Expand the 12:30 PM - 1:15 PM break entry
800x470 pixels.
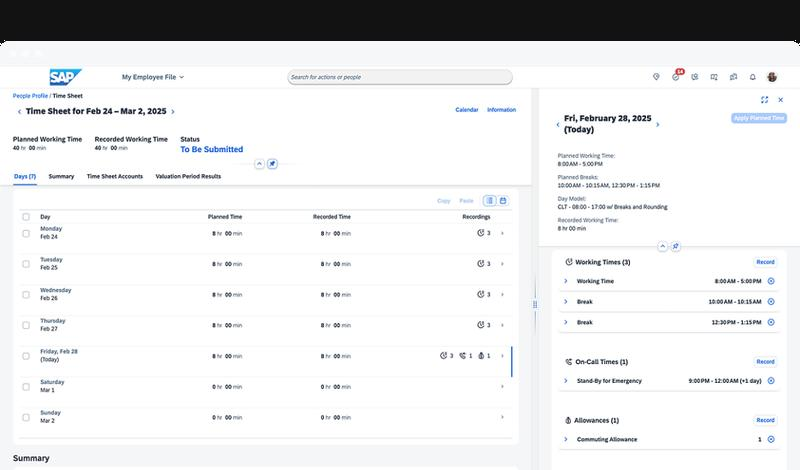566,322
